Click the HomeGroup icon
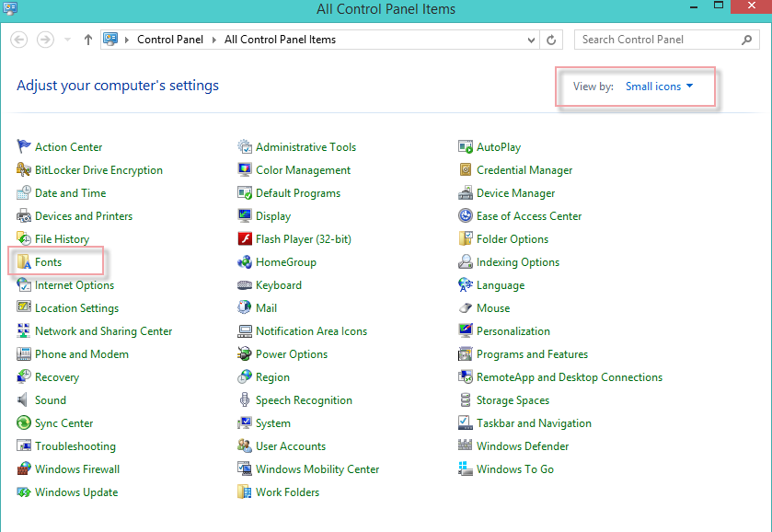Viewport: 772px width, 532px height. pyautogui.click(x=245, y=261)
